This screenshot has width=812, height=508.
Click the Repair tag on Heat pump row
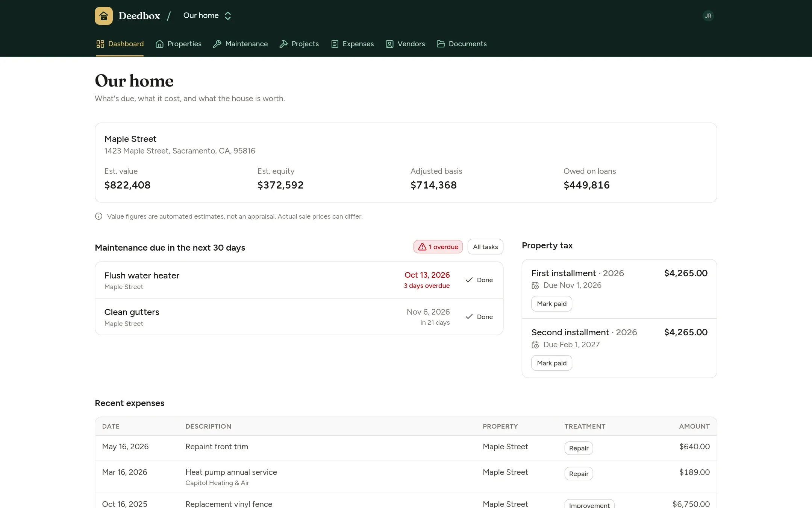[579, 474]
